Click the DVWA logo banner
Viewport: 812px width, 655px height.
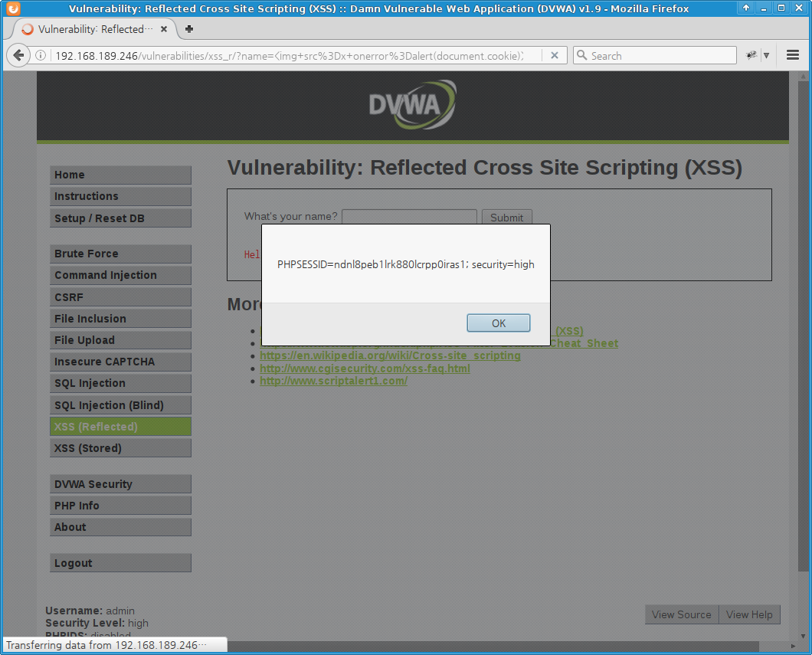412,105
